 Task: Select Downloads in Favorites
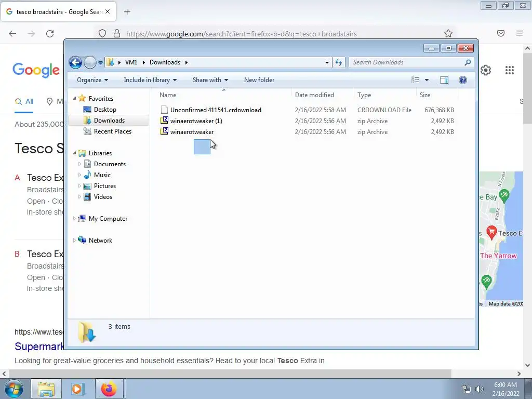tap(109, 121)
